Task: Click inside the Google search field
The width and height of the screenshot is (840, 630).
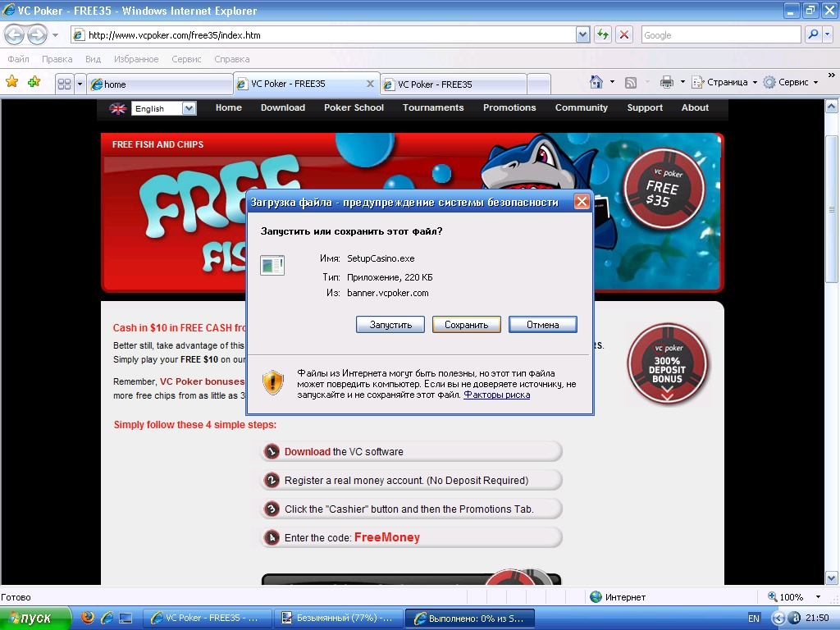Action: (719, 35)
